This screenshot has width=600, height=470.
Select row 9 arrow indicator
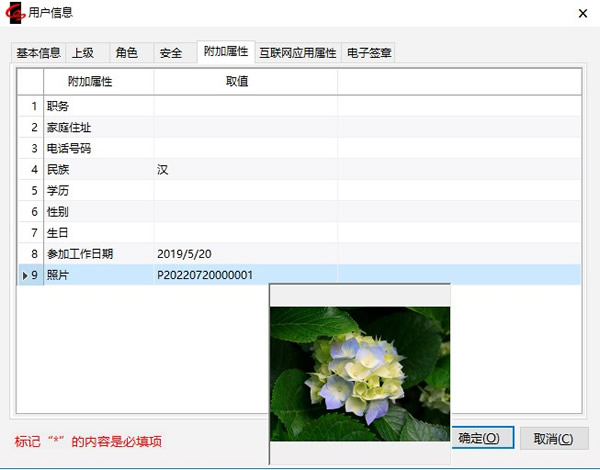coord(25,275)
